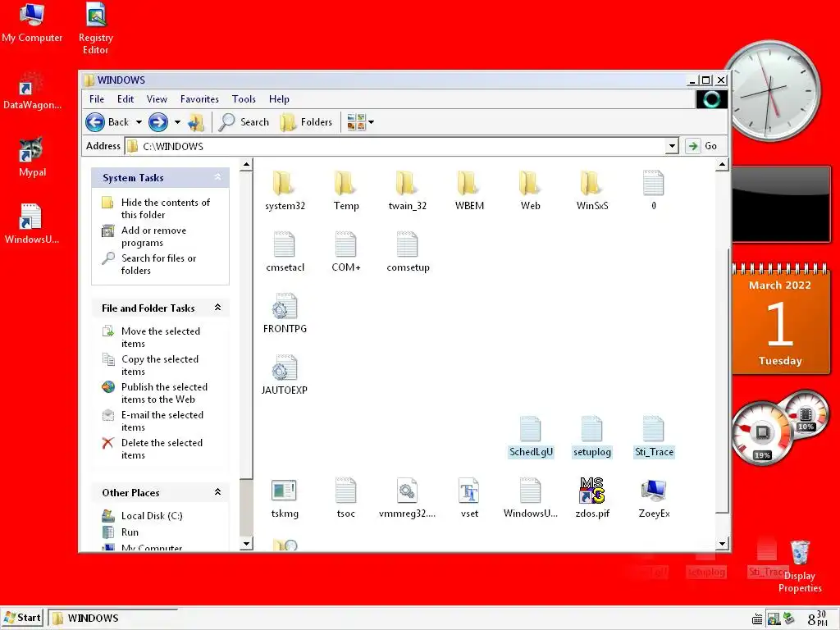The width and height of the screenshot is (840, 630).
Task: Open the Views dropdown button
Action: pyautogui.click(x=360, y=122)
